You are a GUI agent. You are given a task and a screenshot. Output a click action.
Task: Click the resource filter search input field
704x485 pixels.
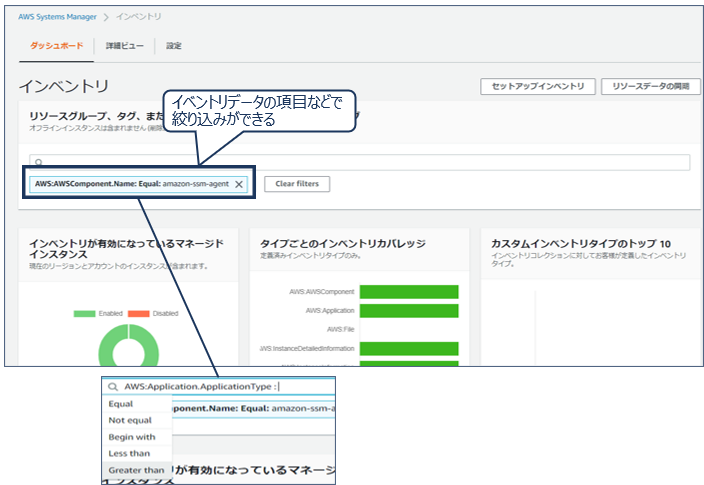point(360,162)
